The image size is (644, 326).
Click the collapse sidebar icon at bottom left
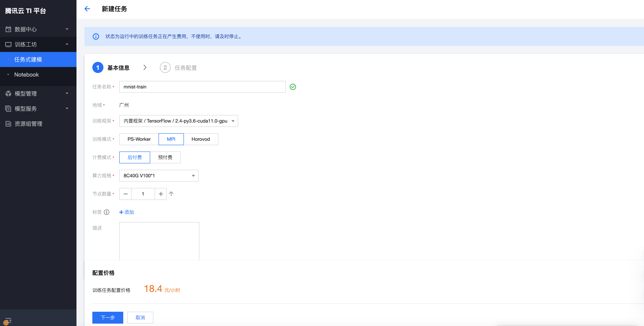point(8,320)
